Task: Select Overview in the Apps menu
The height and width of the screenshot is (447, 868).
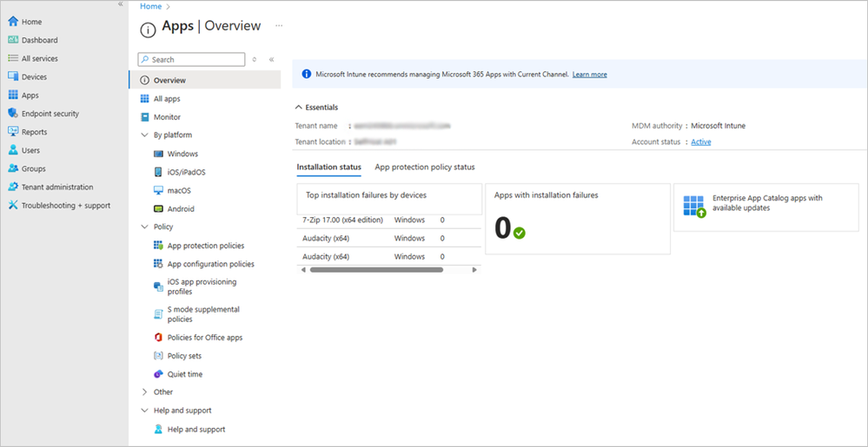Action: 205,80
